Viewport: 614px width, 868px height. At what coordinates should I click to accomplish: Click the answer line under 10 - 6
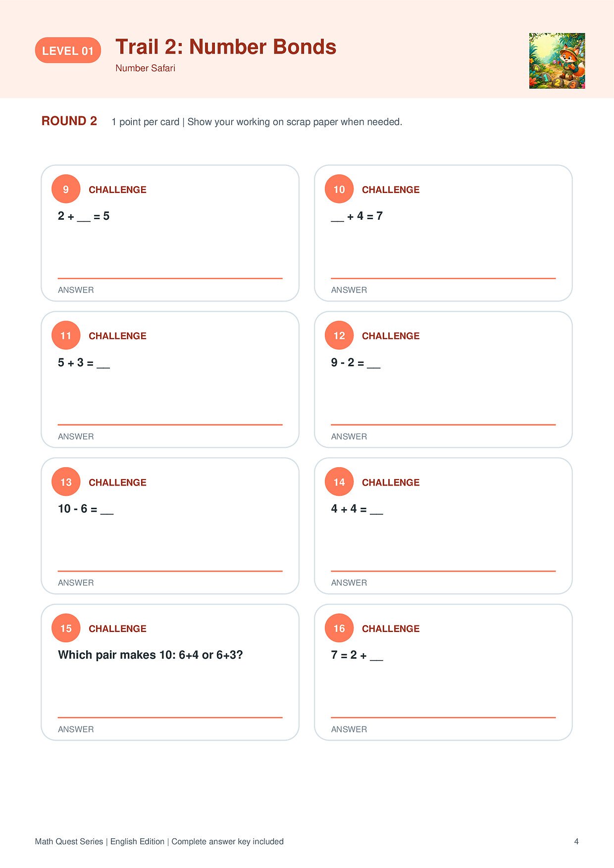(170, 571)
